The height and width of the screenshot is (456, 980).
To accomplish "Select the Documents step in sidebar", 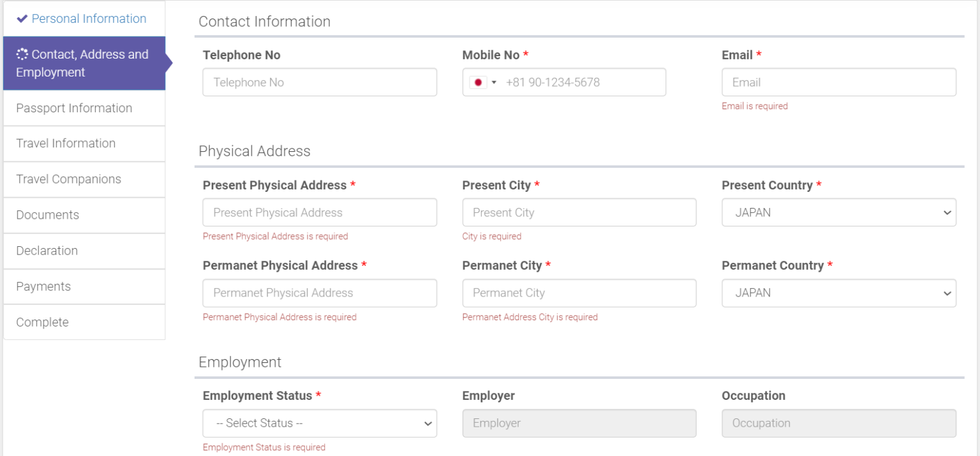I will pyautogui.click(x=48, y=215).
